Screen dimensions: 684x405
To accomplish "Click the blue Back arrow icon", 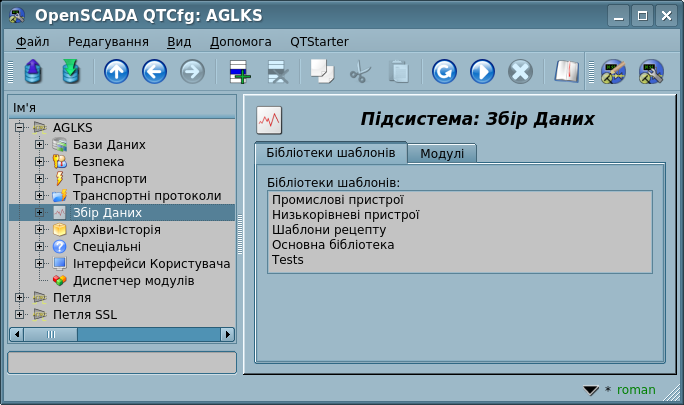I will 154,72.
